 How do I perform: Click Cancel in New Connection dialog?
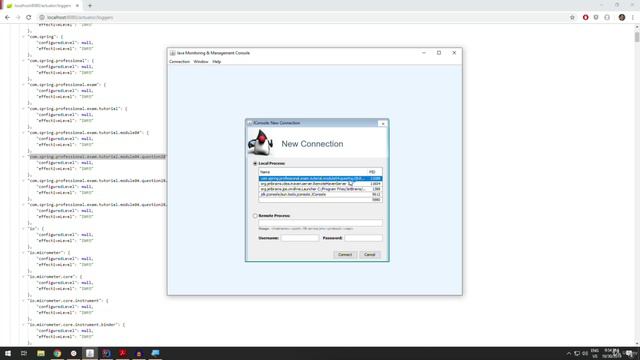(x=369, y=255)
